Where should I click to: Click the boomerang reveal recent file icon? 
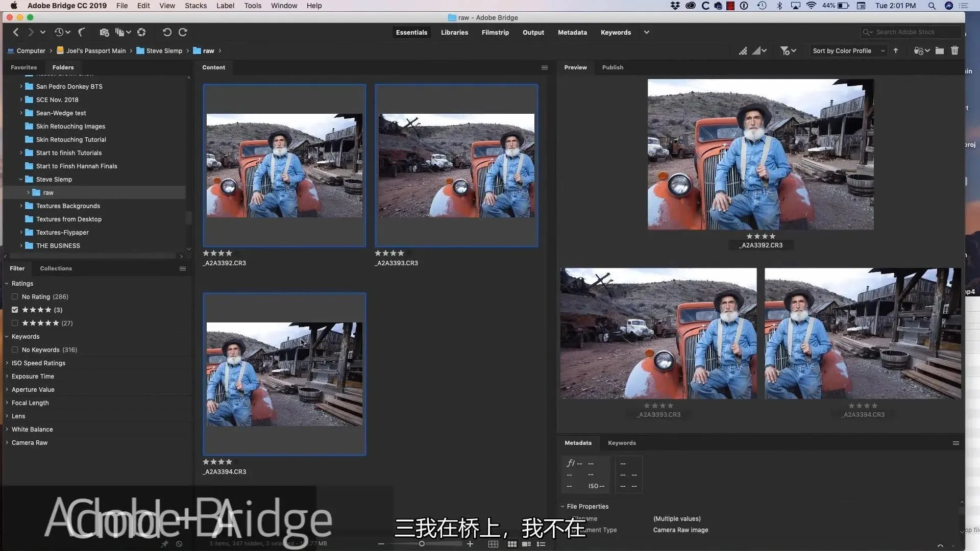82,32
